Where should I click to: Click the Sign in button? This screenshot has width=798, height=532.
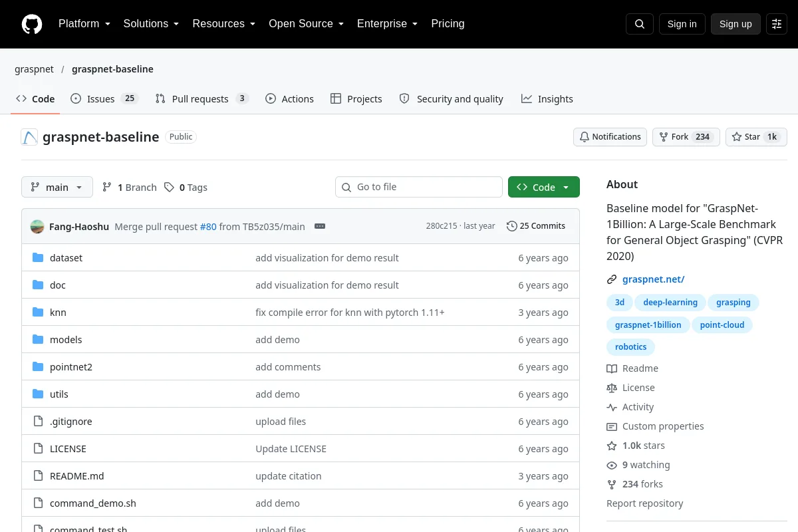[682, 24]
